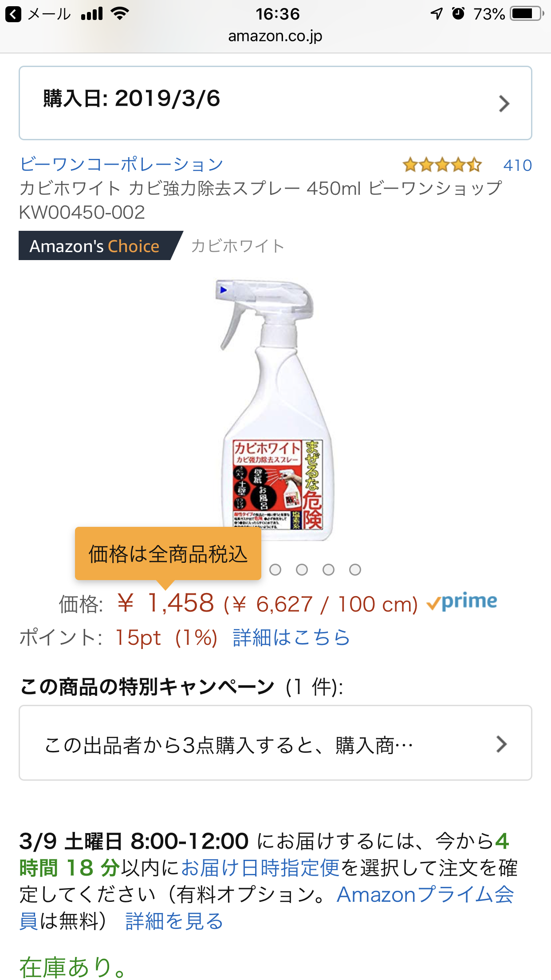The width and height of the screenshot is (551, 980).
Task: Expand the special campaign offer chevron
Action: (x=501, y=744)
